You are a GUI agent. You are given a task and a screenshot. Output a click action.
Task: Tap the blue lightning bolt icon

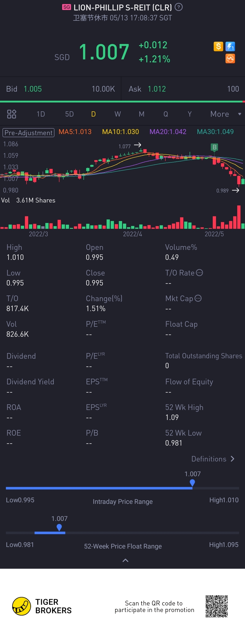[230, 46]
